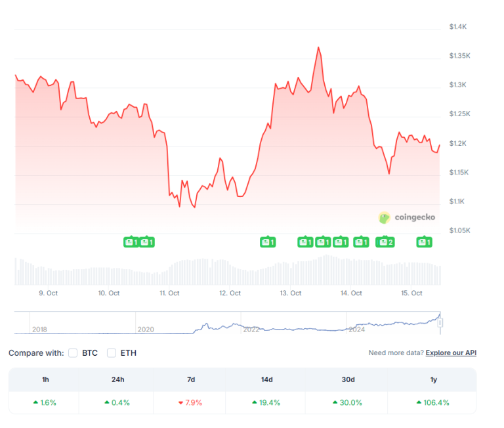This screenshot has height=428, width=504.
Task: Click the $1.4K price axis label
Action: click(x=457, y=27)
